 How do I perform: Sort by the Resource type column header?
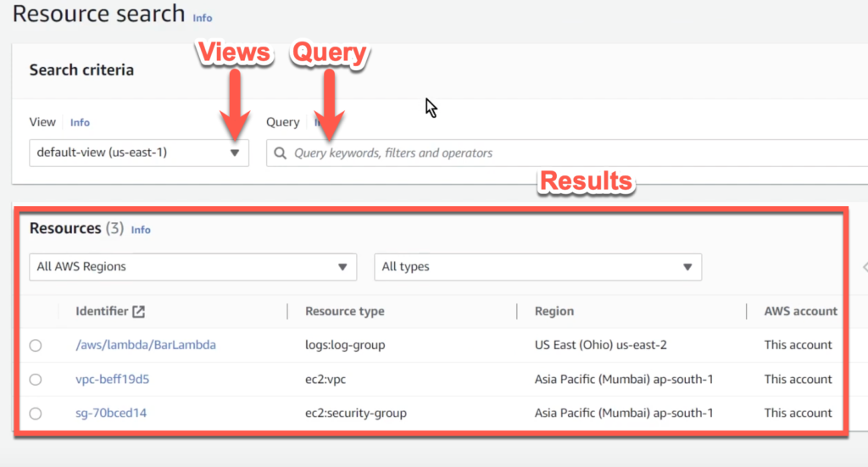point(344,311)
